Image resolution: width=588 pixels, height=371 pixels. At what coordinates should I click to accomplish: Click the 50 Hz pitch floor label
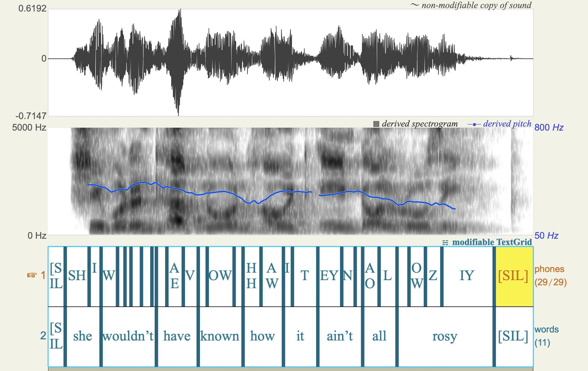click(546, 236)
